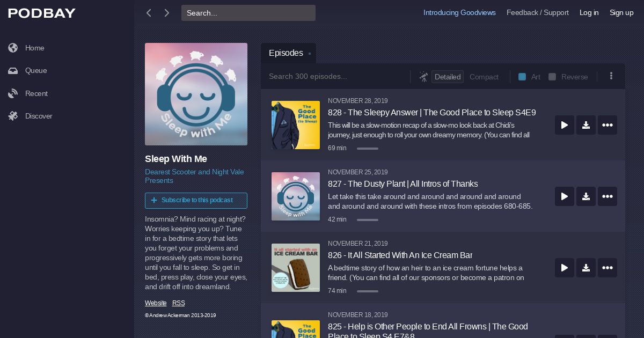Play episode 828 The Sleepy Answer

[x=565, y=125]
